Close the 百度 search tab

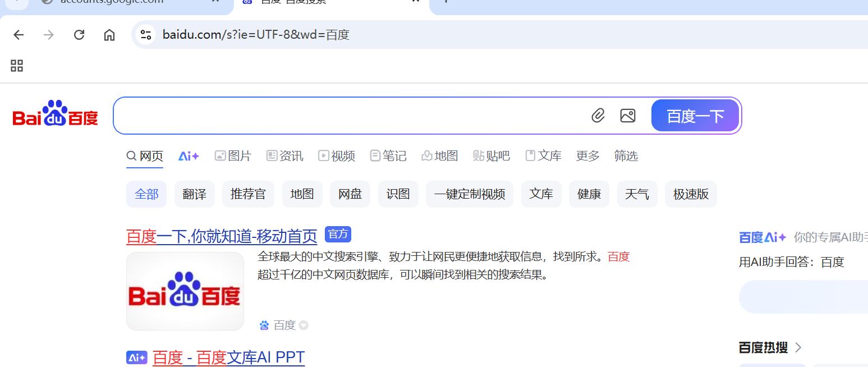pos(416,2)
